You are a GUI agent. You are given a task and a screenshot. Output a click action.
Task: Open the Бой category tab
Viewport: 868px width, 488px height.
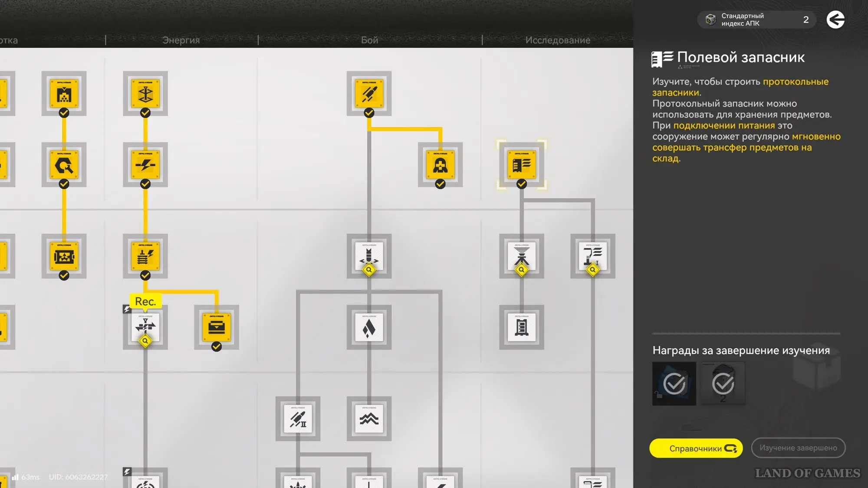pyautogui.click(x=369, y=40)
